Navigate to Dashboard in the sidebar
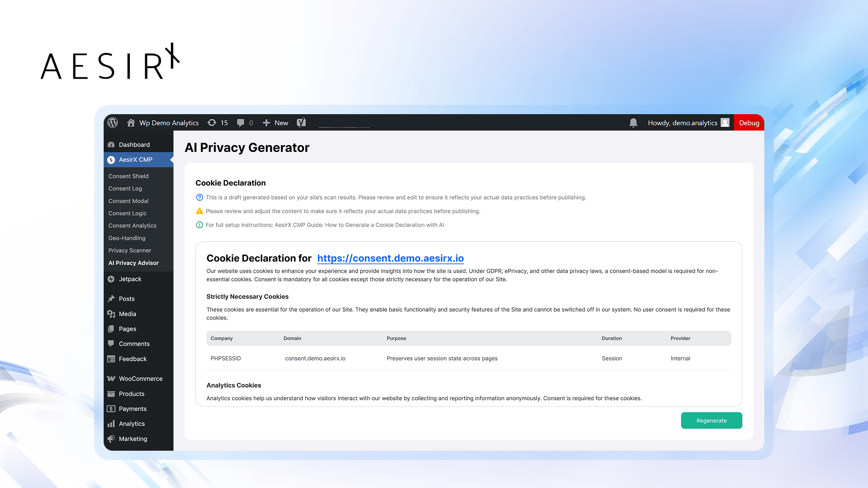The image size is (868, 488). [x=134, y=145]
